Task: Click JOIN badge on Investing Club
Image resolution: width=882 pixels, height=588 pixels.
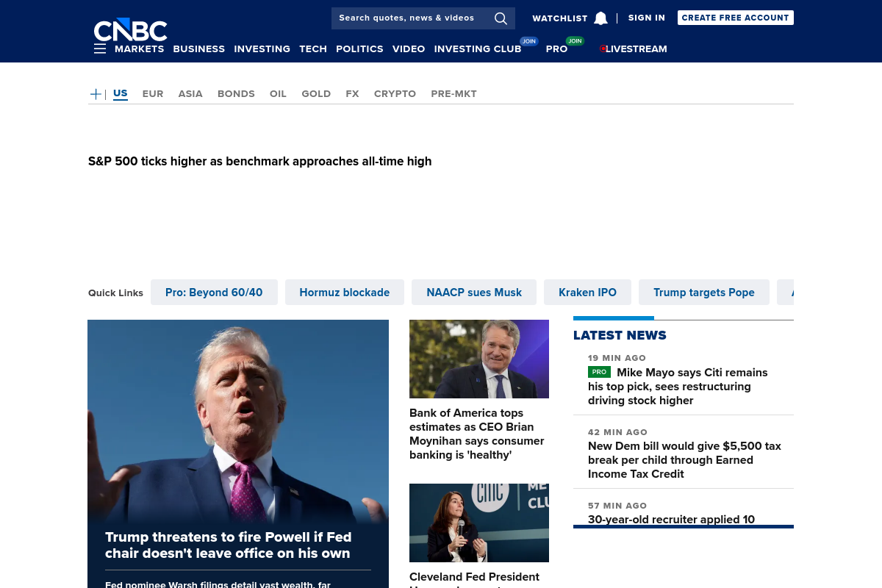Action: pos(528,41)
